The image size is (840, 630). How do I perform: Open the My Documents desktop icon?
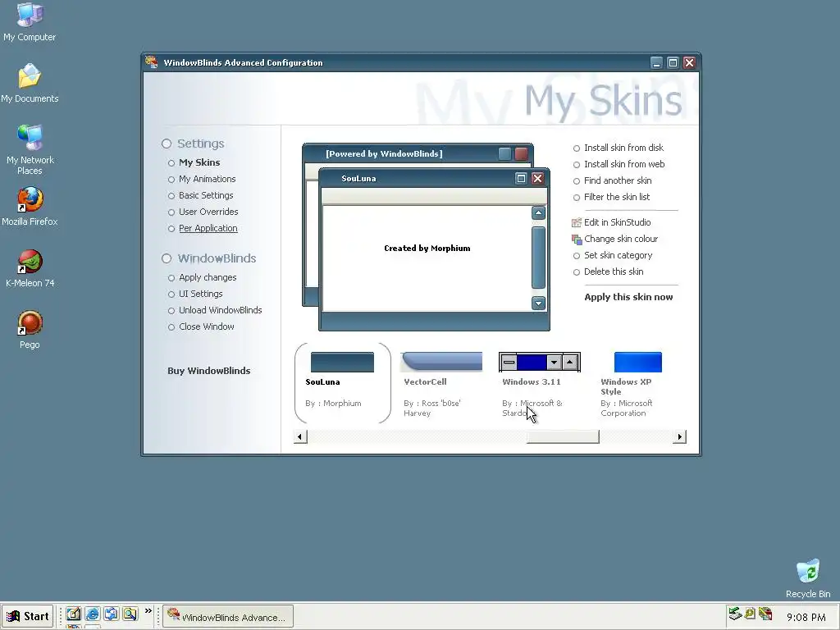pyautogui.click(x=30, y=83)
